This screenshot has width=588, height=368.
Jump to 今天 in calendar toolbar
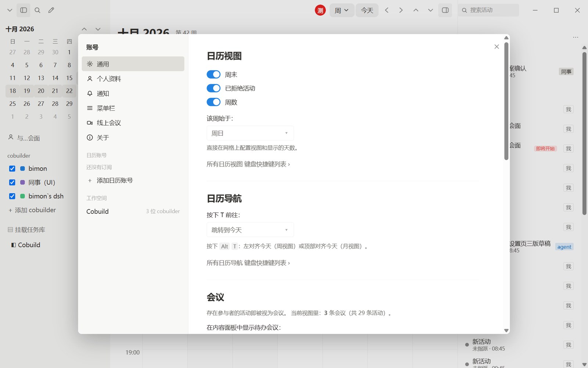(x=367, y=10)
